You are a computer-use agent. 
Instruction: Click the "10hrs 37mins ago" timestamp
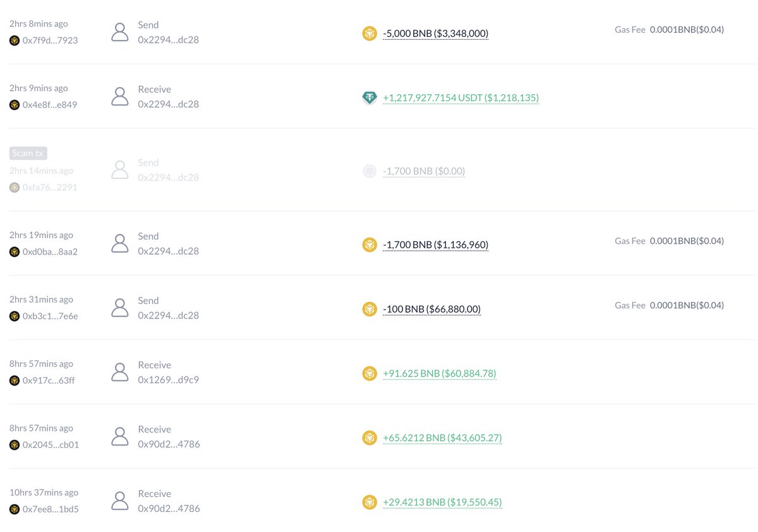point(44,493)
